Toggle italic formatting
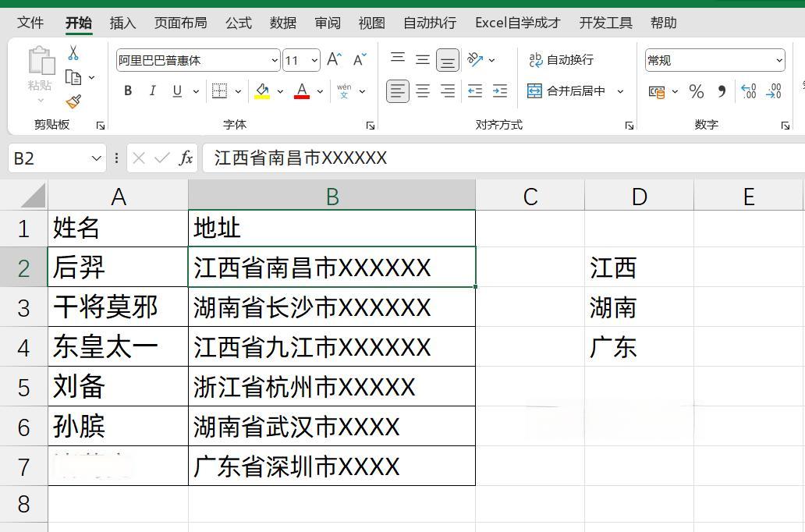The image size is (805, 532). (x=152, y=91)
